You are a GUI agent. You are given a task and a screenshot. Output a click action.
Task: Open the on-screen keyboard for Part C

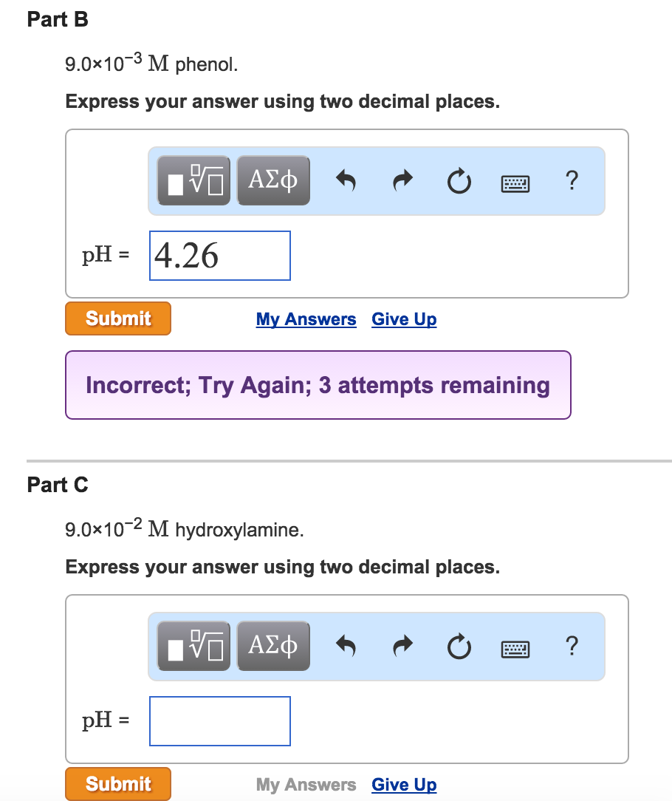point(515,648)
